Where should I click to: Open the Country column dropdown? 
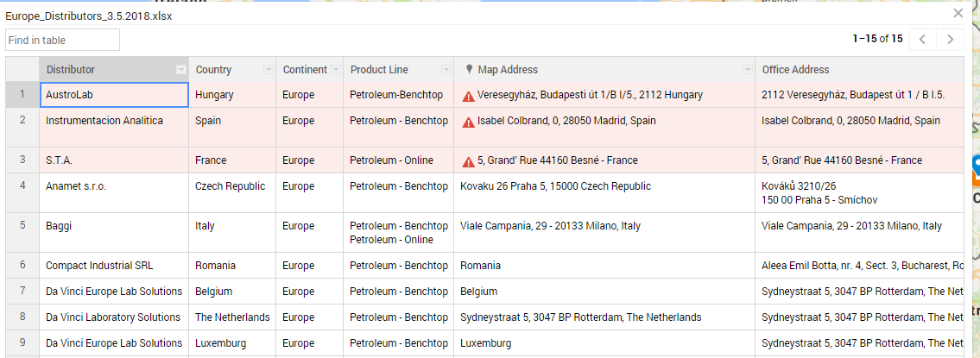(x=269, y=69)
